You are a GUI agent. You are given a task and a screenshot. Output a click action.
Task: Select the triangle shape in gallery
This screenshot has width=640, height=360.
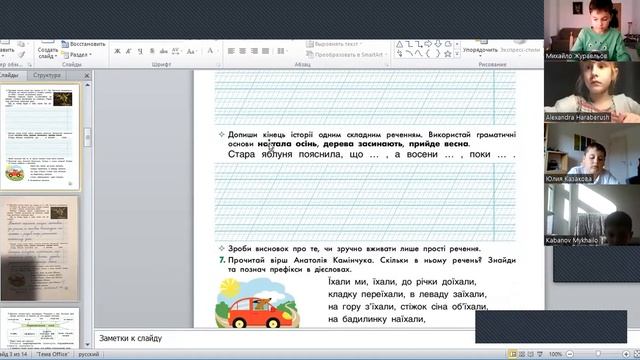pos(400,44)
